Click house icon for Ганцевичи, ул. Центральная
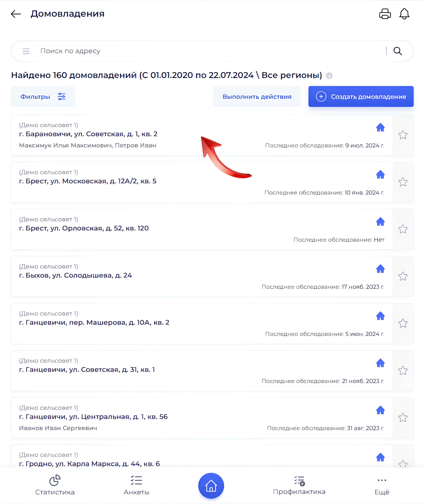Image resolution: width=425 pixels, height=504 pixels. (x=381, y=410)
